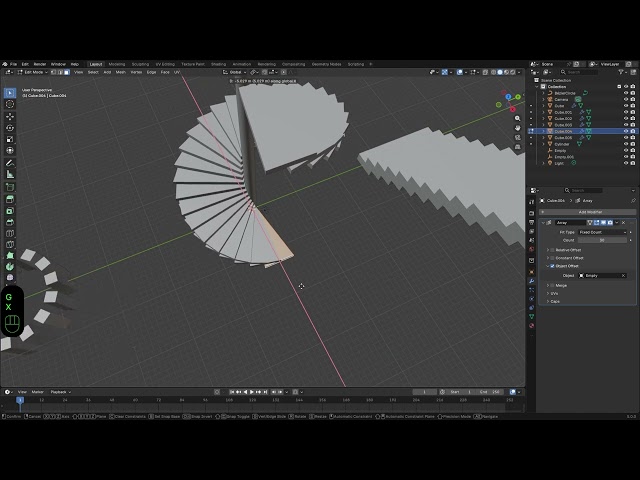Select the Knife tool
Image resolution: width=640 pixels, height=480 pixels.
tap(10, 245)
